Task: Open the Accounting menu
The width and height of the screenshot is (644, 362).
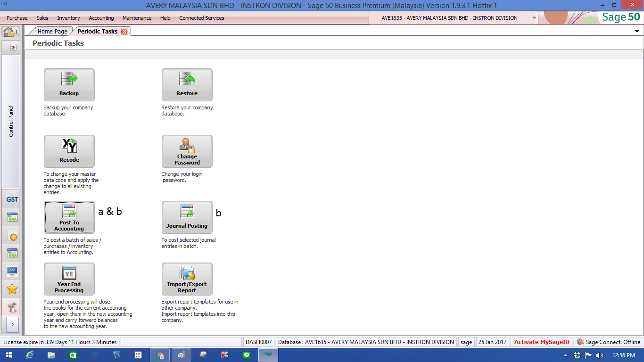Action: coord(101,18)
